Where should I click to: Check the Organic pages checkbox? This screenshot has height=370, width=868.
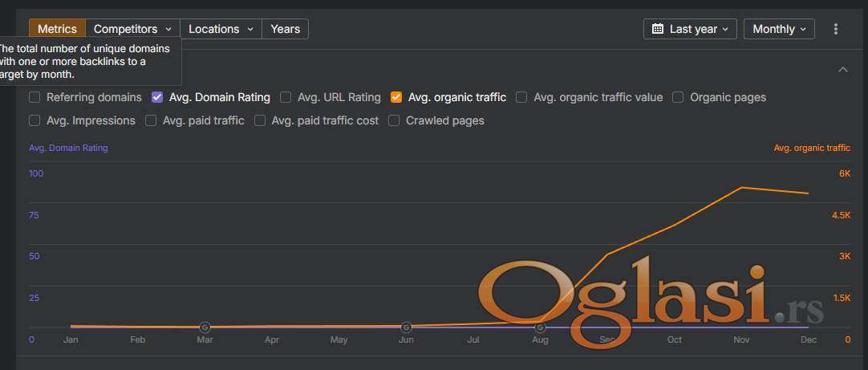tap(678, 97)
